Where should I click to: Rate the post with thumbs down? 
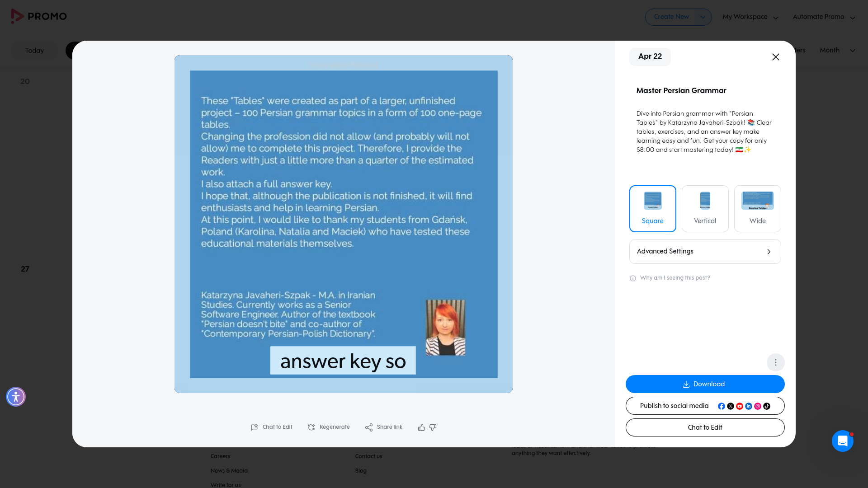click(433, 427)
